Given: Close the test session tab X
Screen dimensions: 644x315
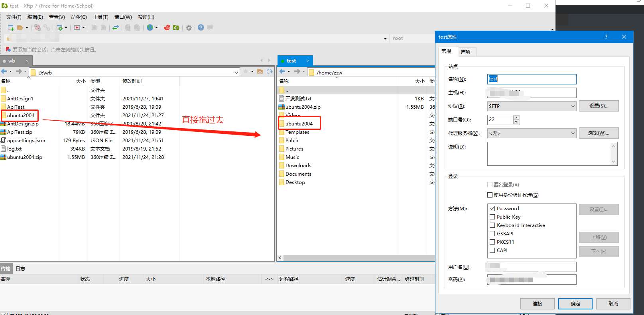Looking at the screenshot, I should coord(307,61).
